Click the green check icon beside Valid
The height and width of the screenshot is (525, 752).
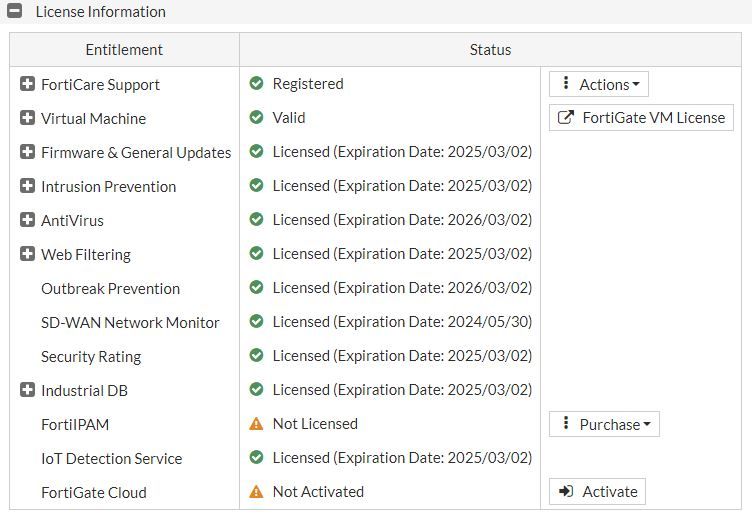pos(256,118)
